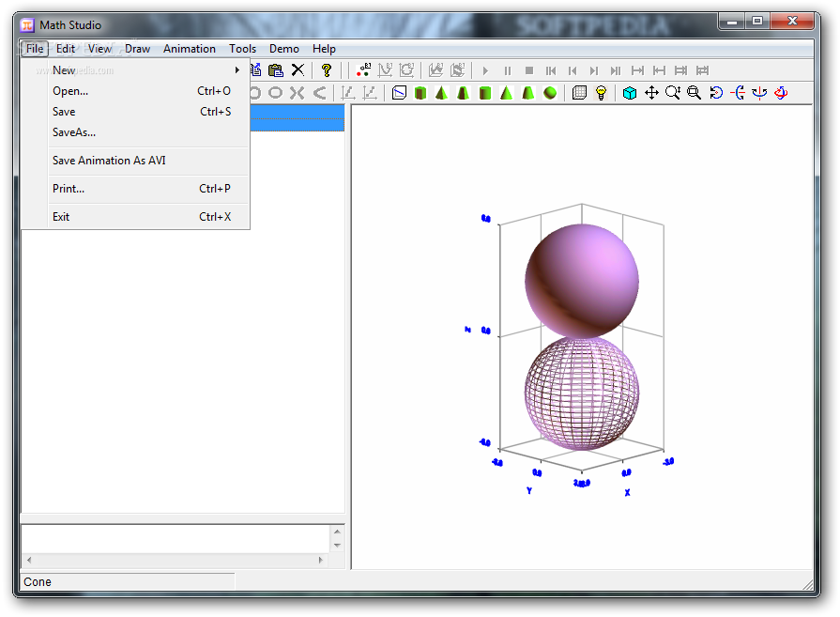Click the solid pink sphere in viewport
This screenshot has height=617, width=840.
582,281
